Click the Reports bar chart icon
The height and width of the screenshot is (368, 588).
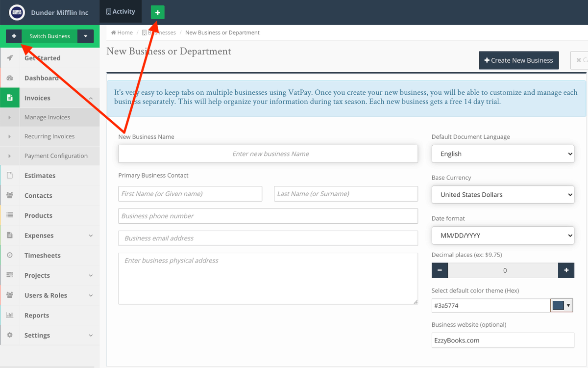[x=10, y=315]
